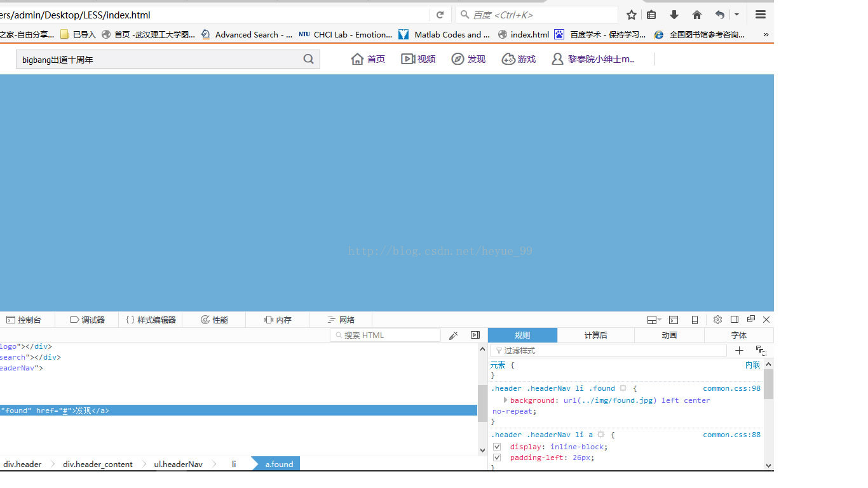This screenshot has height=488, width=868.
Task: Select ul.headerNav in the breadcrumb
Action: pos(178,464)
